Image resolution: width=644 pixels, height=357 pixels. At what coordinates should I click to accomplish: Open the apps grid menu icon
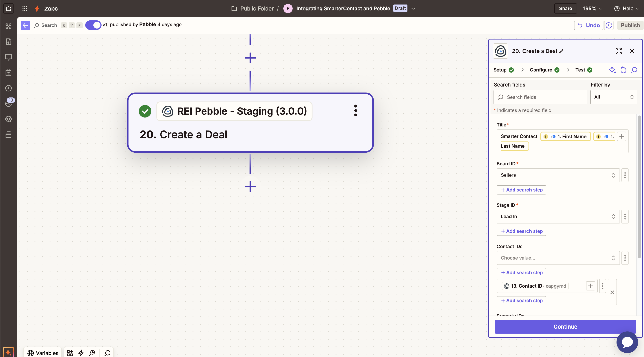coord(24,9)
